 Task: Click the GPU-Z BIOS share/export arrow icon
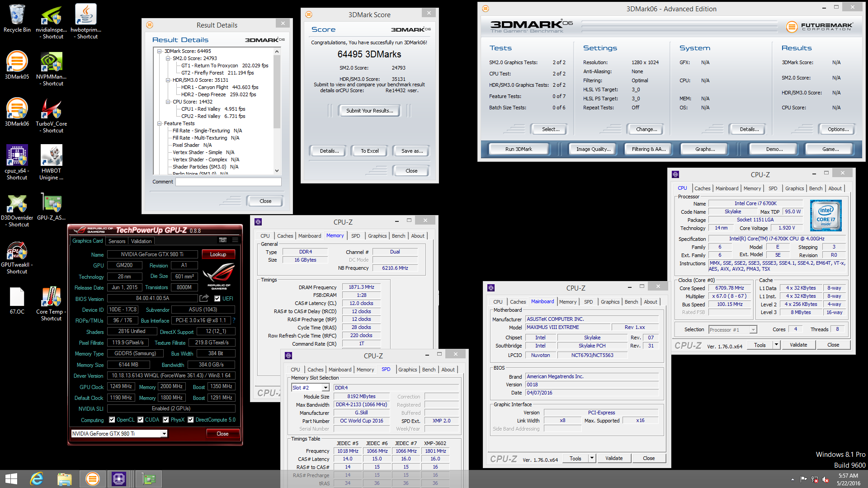click(x=204, y=298)
